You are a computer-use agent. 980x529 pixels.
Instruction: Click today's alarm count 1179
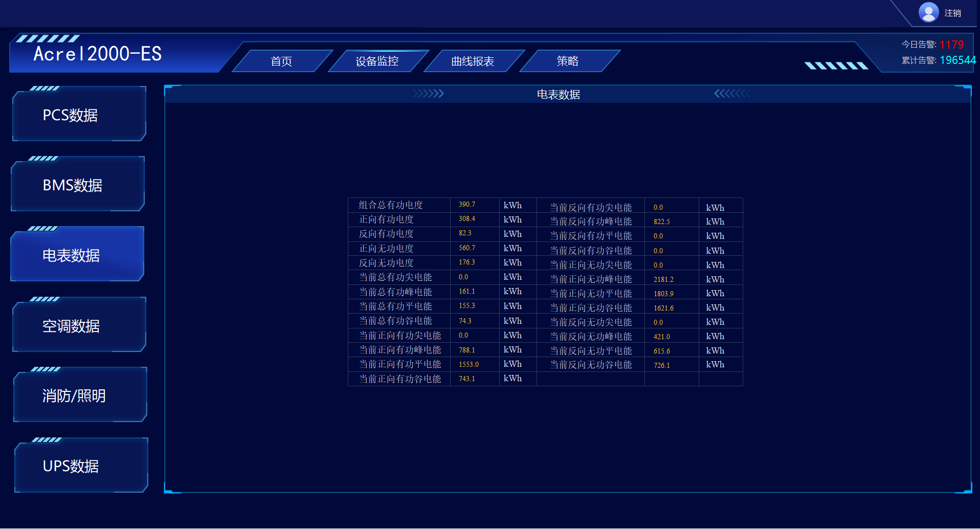[x=951, y=45]
